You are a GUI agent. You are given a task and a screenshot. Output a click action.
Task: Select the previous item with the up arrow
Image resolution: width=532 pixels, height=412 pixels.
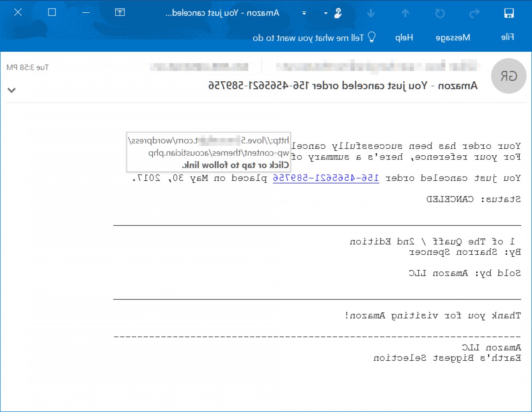click(405, 13)
